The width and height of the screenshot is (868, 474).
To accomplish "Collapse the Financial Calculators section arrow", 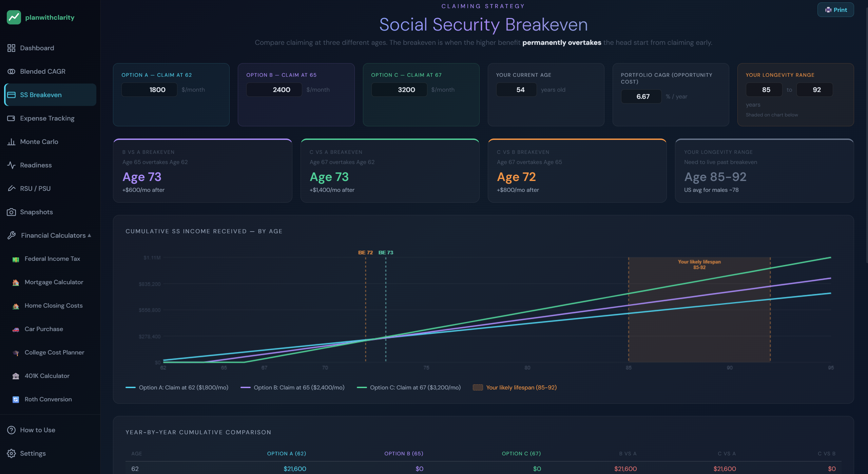I will pyautogui.click(x=90, y=235).
